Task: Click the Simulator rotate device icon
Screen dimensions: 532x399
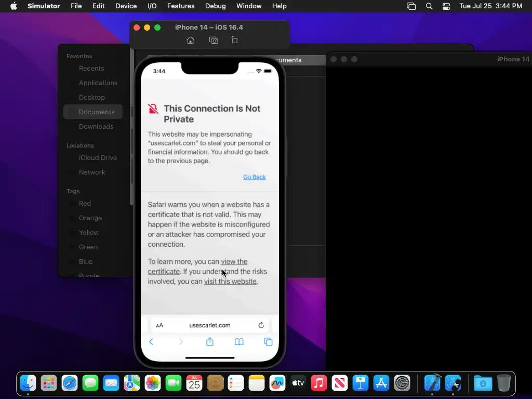Action: pos(234,40)
